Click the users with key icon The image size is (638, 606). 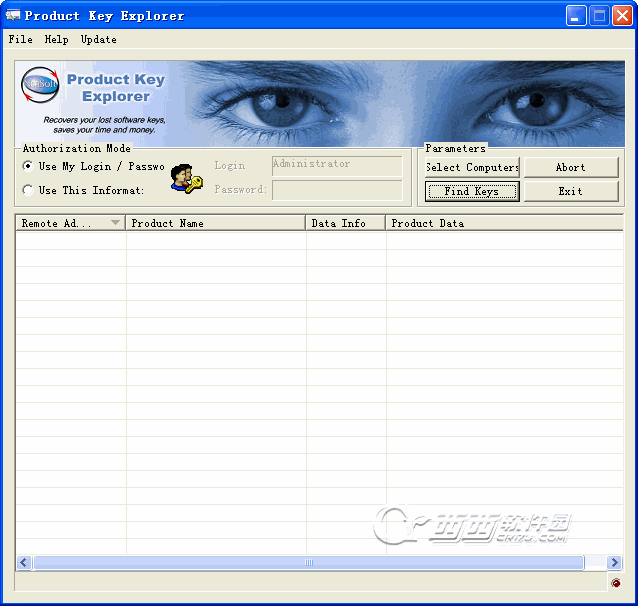pyautogui.click(x=186, y=179)
